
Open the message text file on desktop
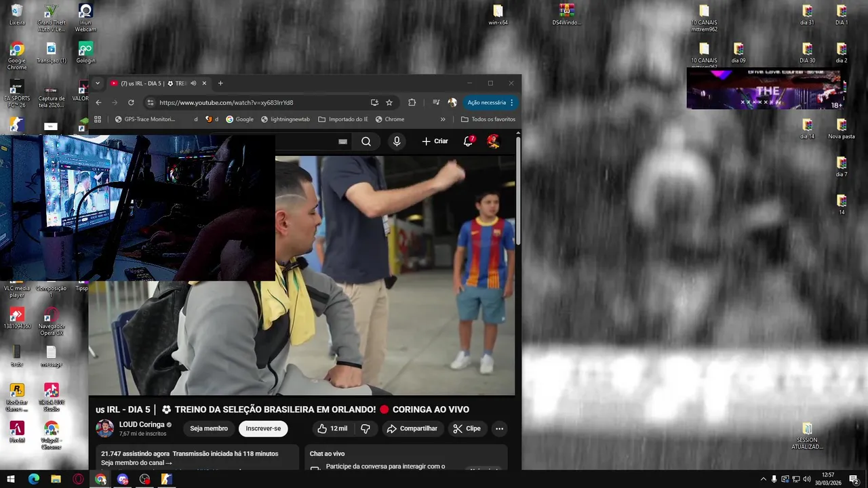pos(51,357)
